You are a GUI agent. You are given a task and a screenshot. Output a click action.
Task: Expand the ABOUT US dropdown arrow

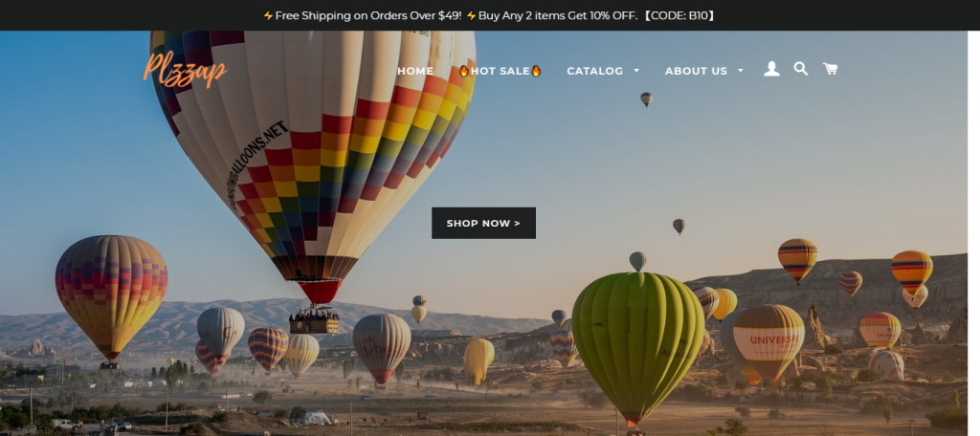click(741, 71)
